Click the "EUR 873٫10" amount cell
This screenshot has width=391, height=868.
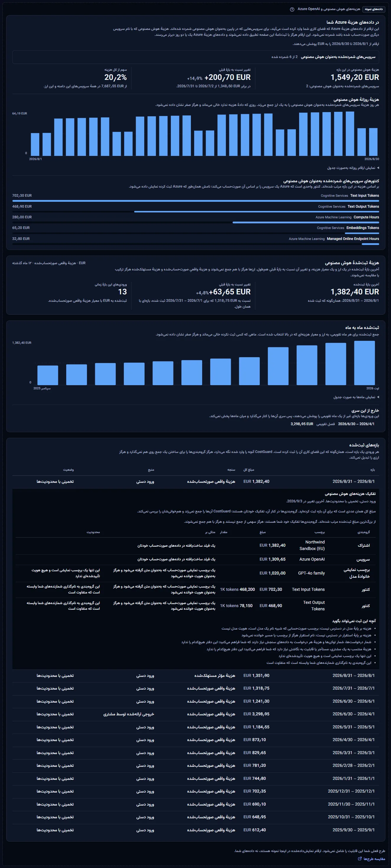coord(255,740)
